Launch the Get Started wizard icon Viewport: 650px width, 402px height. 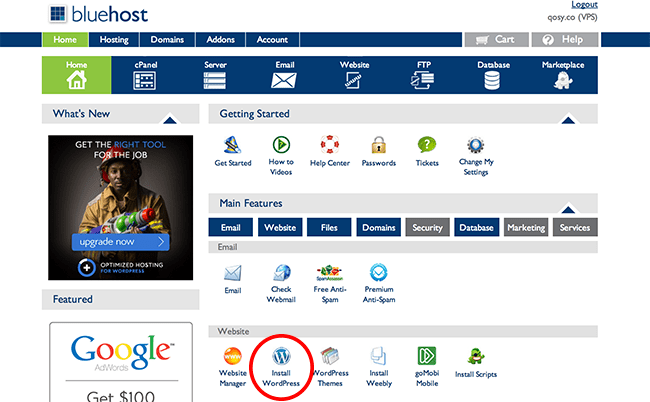click(x=233, y=145)
